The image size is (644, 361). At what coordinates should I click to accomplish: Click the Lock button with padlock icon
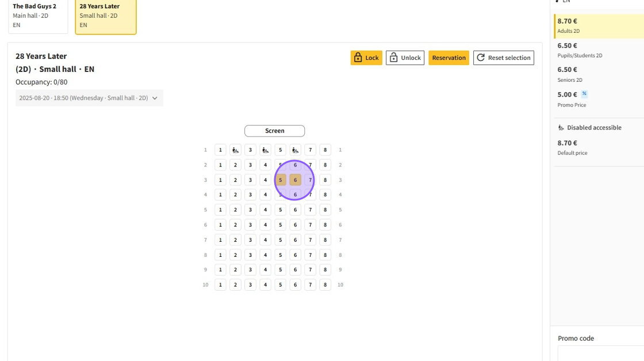pyautogui.click(x=366, y=58)
